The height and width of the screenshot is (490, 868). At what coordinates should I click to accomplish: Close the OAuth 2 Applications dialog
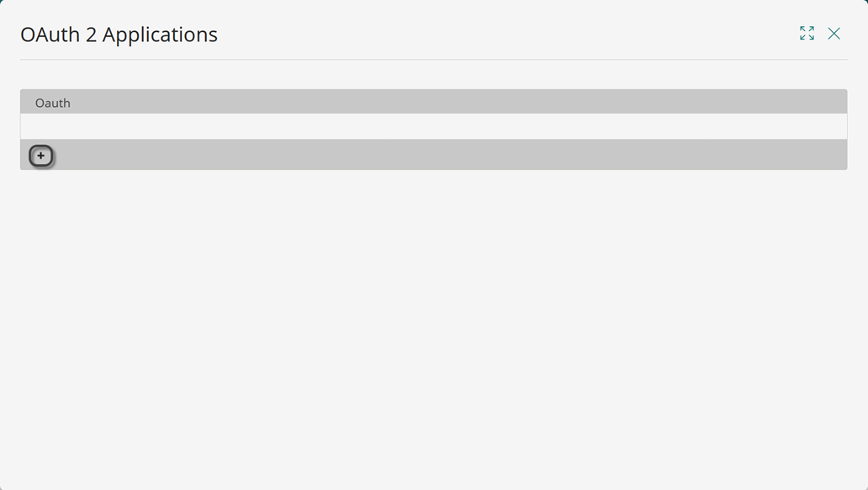point(834,34)
